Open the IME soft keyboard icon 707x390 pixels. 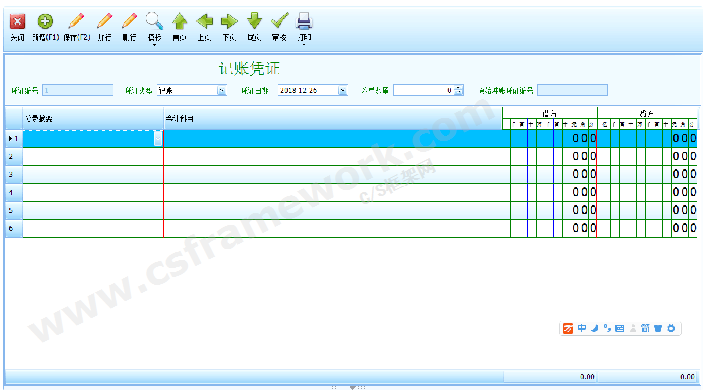(x=620, y=328)
